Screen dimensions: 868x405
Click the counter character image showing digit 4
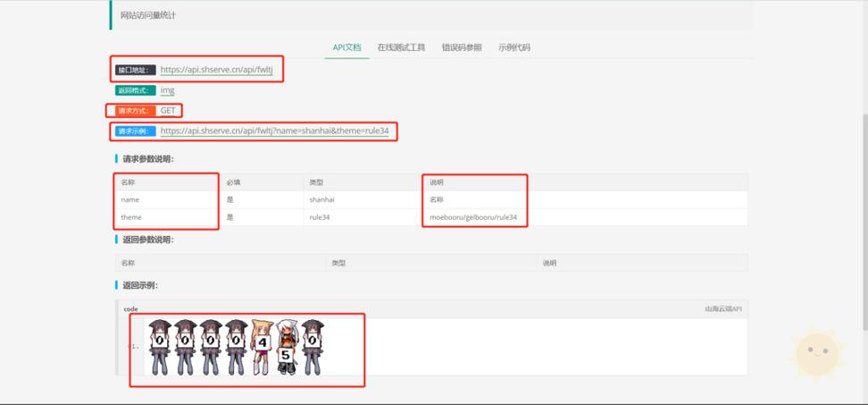(x=263, y=346)
